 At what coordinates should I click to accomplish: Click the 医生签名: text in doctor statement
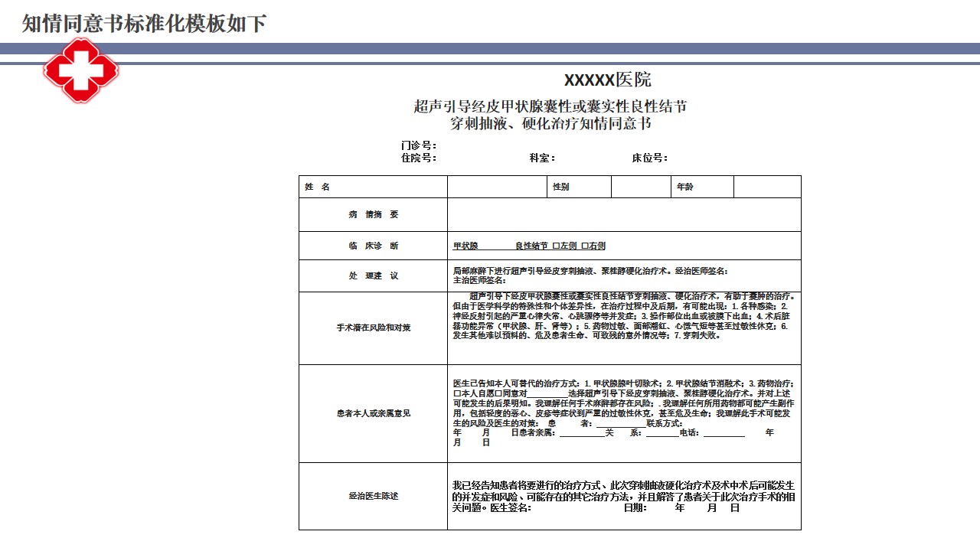click(x=510, y=508)
